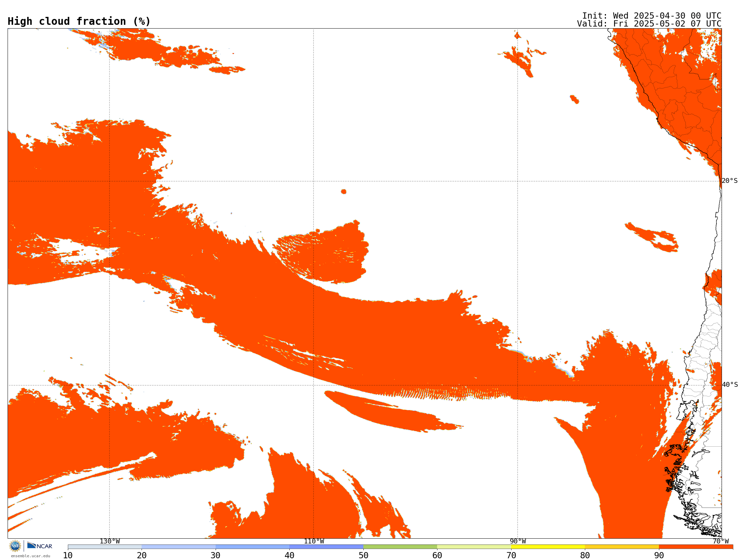This screenshot has width=744, height=560.
Task: Click the colorbar tick label 50
Action: pos(363,556)
